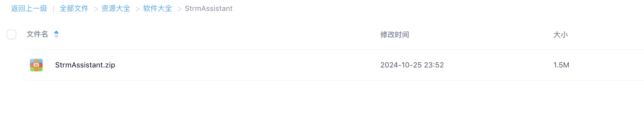Navigate to 全部文件 in breadcrumb
The height and width of the screenshot is (127, 644).
pyautogui.click(x=74, y=8)
